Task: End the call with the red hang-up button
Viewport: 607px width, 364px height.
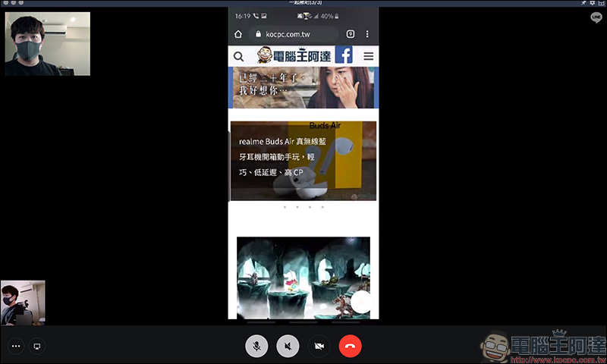Action: [x=350, y=346]
